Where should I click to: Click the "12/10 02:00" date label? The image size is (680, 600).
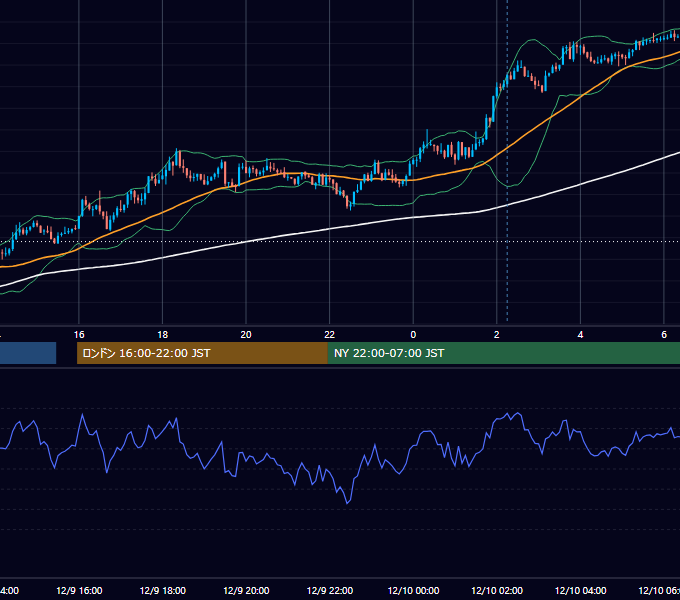click(x=497, y=590)
